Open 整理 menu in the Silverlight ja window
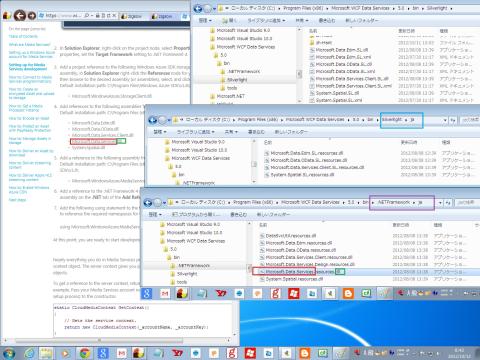 (x=159, y=132)
